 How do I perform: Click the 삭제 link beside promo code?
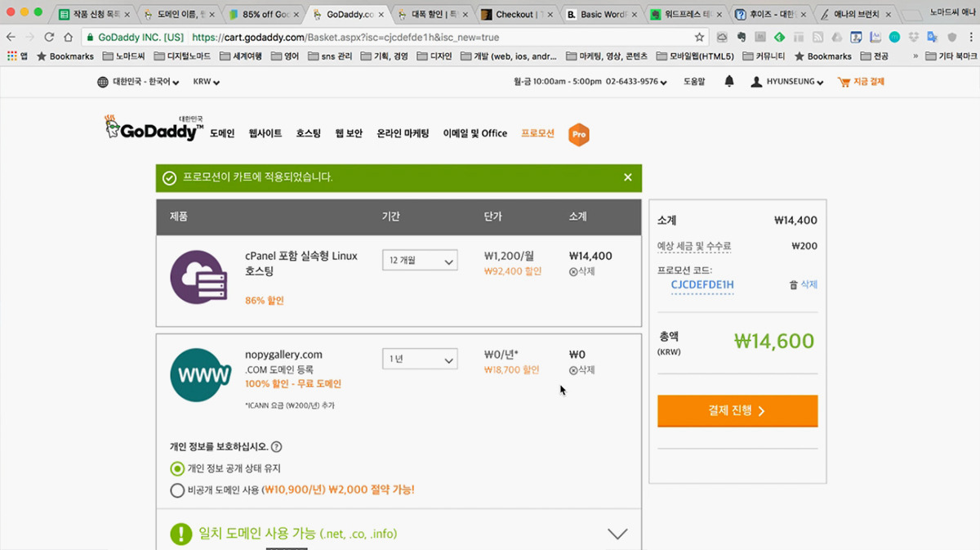pos(808,285)
